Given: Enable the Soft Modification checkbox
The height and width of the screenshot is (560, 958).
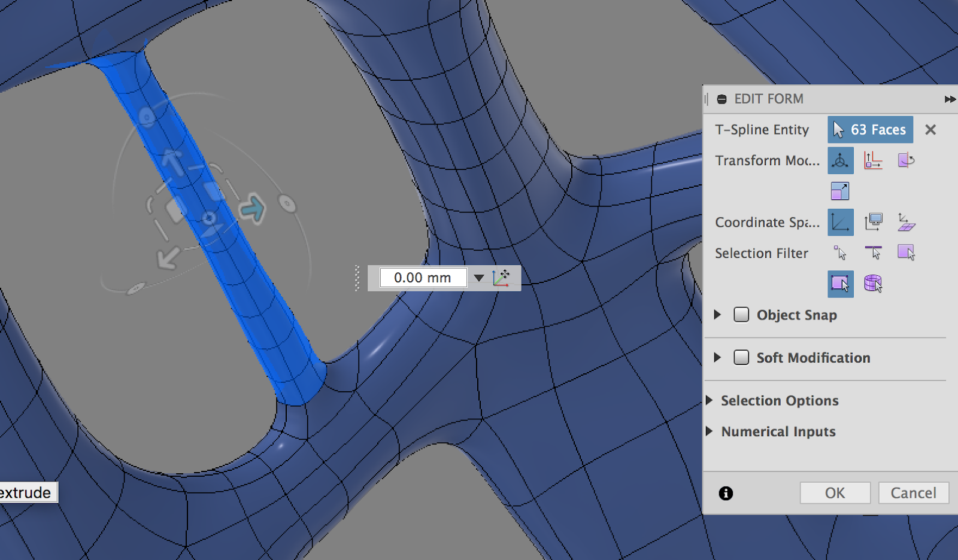Looking at the screenshot, I should [x=741, y=358].
